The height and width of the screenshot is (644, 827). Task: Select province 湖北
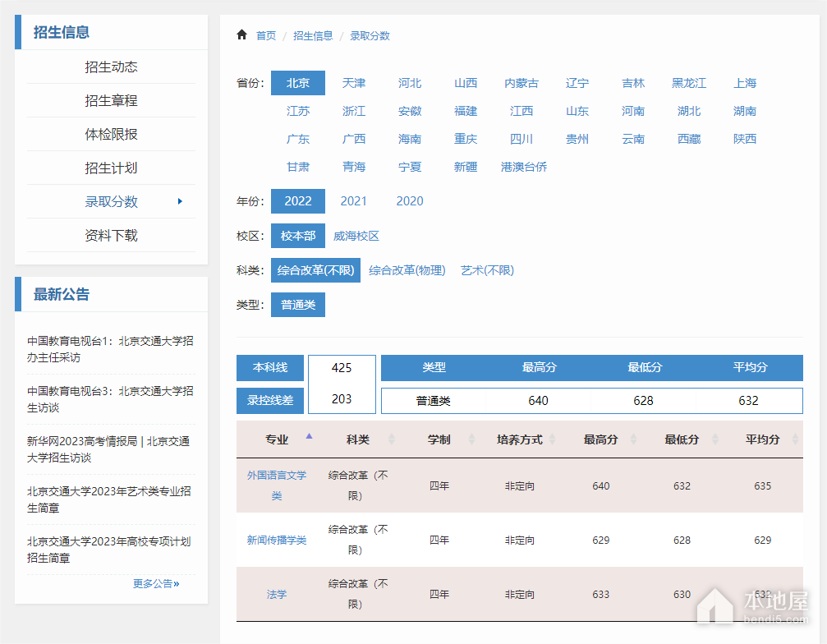[689, 111]
